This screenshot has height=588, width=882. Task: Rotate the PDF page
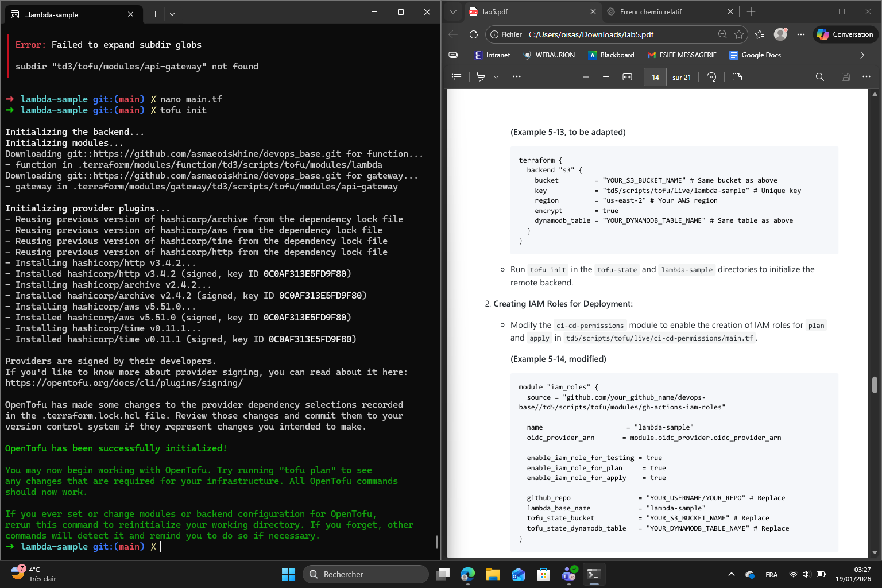coord(711,77)
